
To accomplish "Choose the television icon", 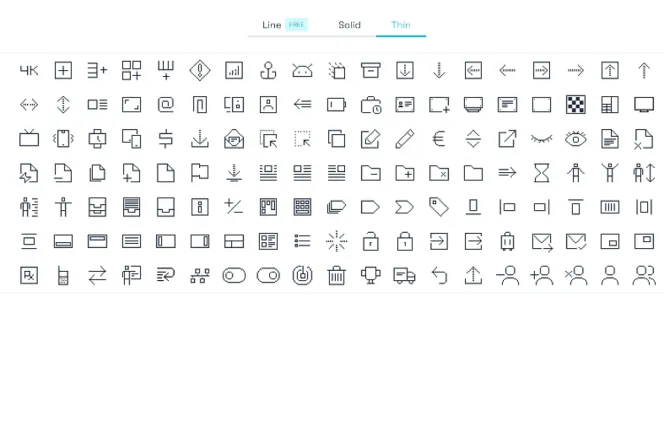I will [x=29, y=139].
